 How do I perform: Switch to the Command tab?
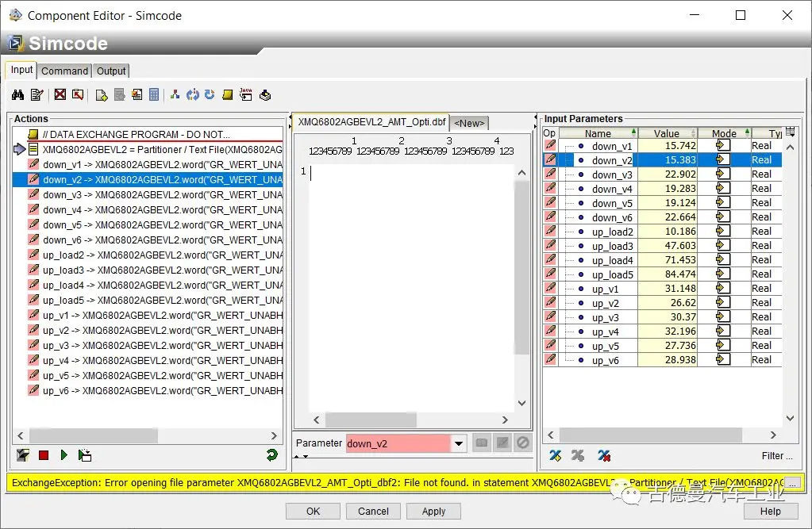65,71
